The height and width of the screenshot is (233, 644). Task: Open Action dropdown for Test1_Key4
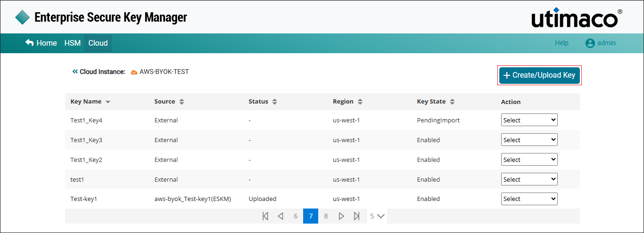coord(529,120)
